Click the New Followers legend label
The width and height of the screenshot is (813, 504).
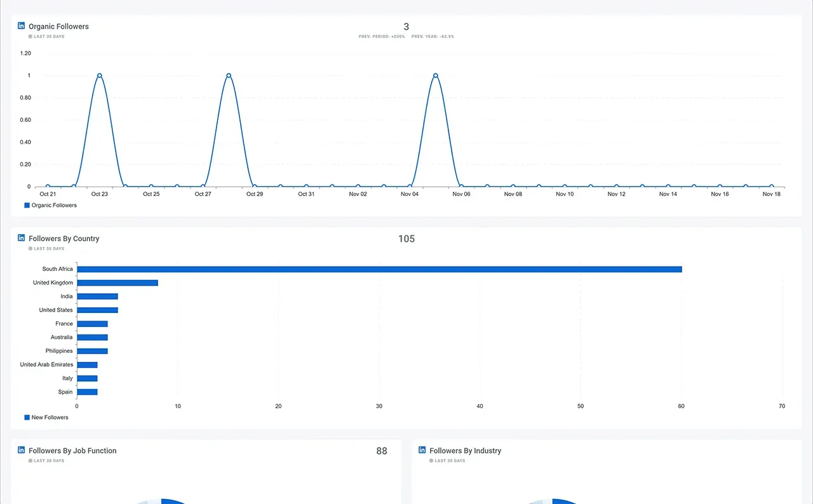click(50, 417)
